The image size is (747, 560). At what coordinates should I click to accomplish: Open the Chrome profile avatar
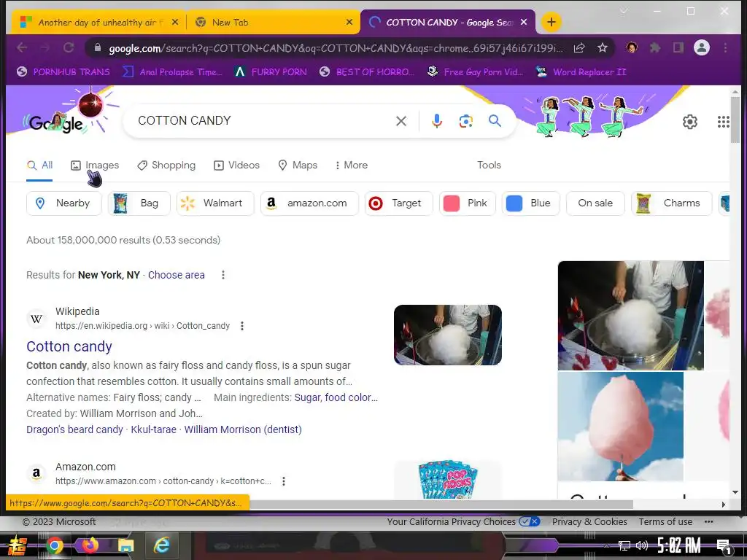(x=701, y=47)
